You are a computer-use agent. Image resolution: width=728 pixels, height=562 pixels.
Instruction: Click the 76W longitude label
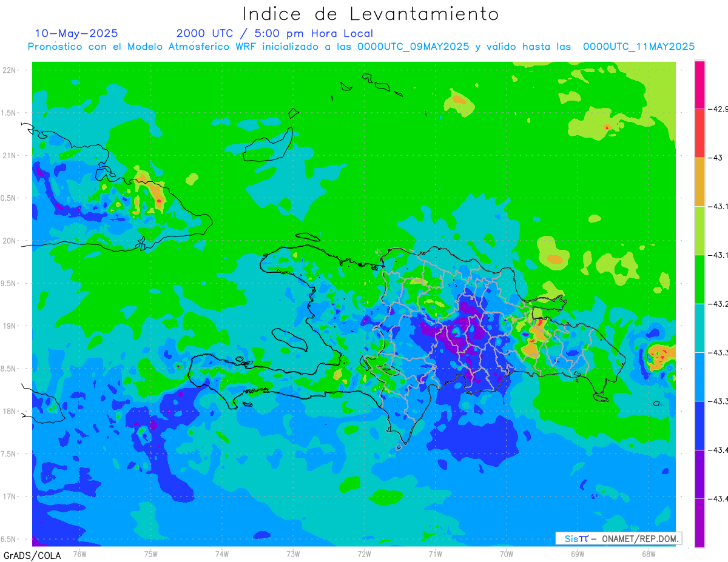pyautogui.click(x=79, y=554)
